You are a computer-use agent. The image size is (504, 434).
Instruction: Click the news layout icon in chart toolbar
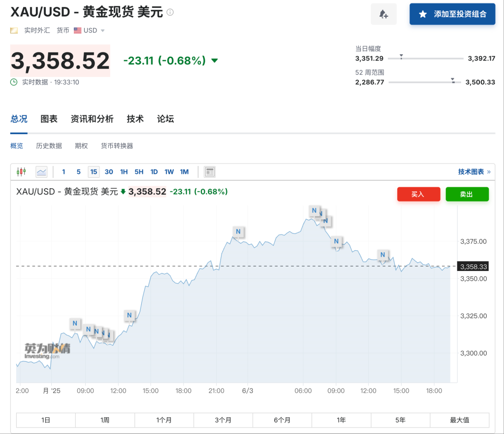point(210,172)
